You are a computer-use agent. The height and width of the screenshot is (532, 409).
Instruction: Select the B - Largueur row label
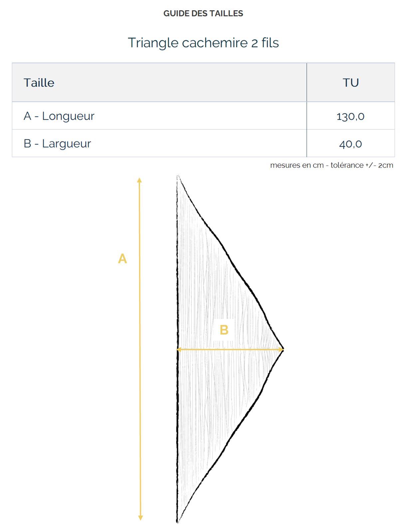click(x=57, y=144)
